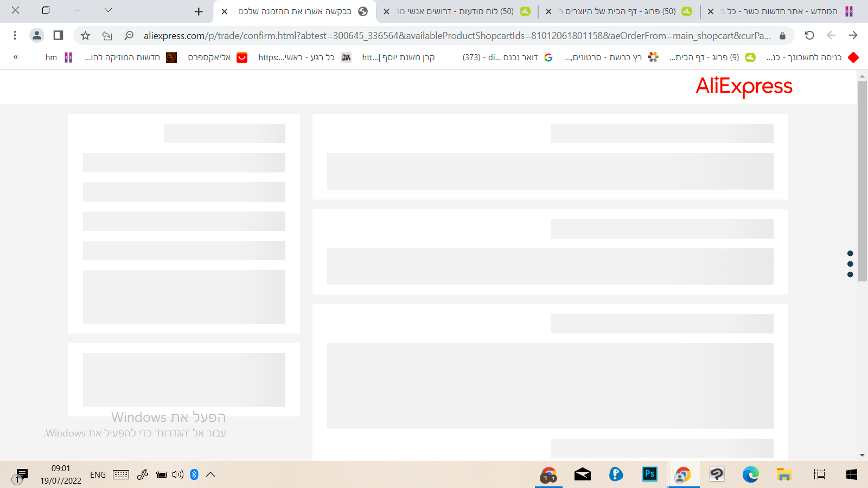
Task: View site info via the padlock icon
Action: click(782, 36)
